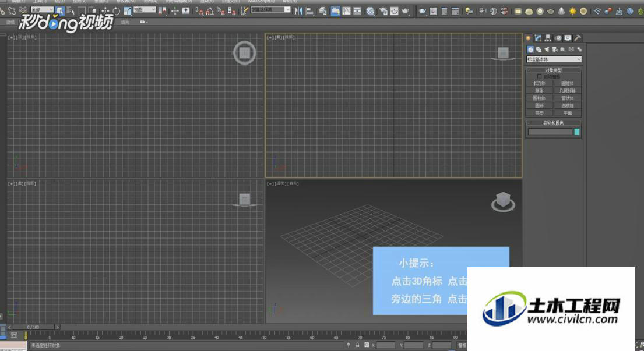Open the reference coordinate system dropdown
The image size is (644, 351).
pyautogui.click(x=145, y=9)
